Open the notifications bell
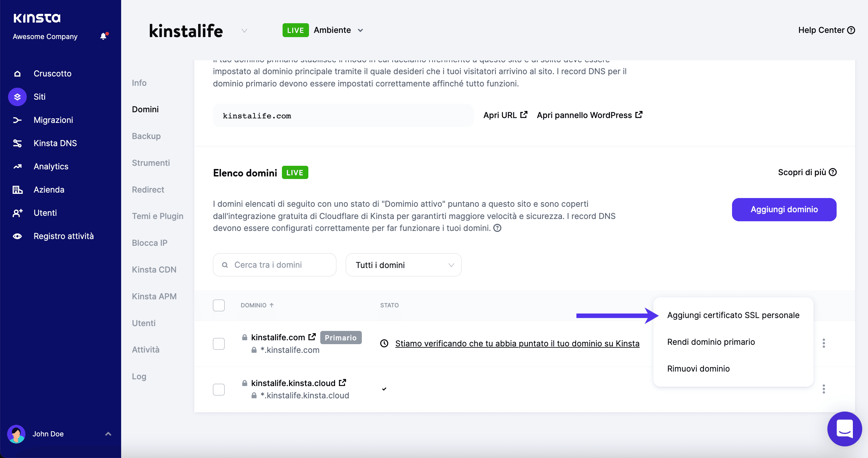The width and height of the screenshot is (868, 458). point(103,36)
